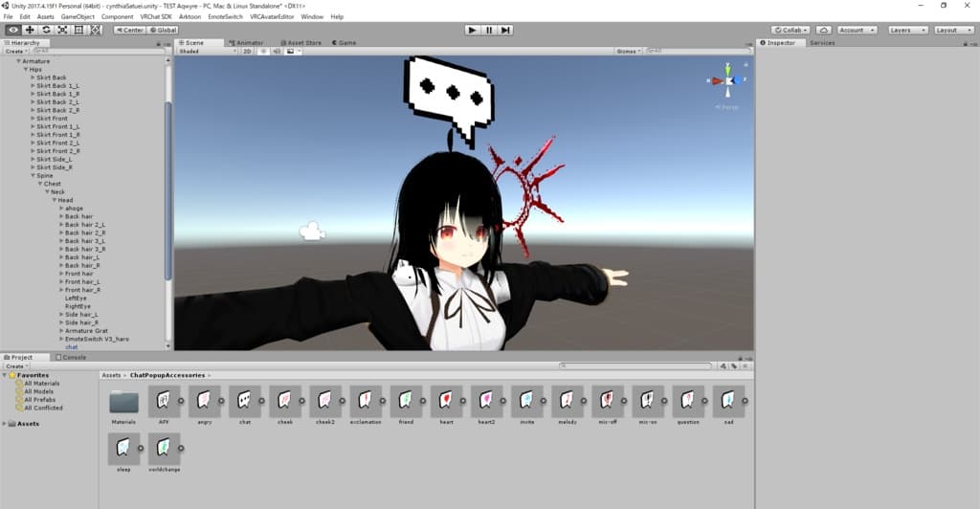Activate the Hand view tool
This screenshot has width=980, height=509.
click(13, 30)
